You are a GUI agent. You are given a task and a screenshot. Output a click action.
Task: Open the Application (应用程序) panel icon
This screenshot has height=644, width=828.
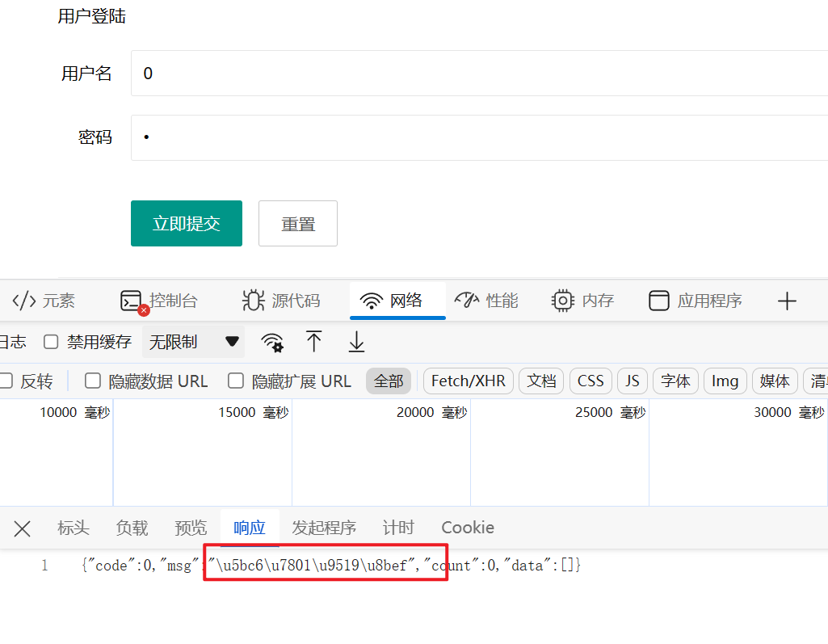[x=659, y=301]
